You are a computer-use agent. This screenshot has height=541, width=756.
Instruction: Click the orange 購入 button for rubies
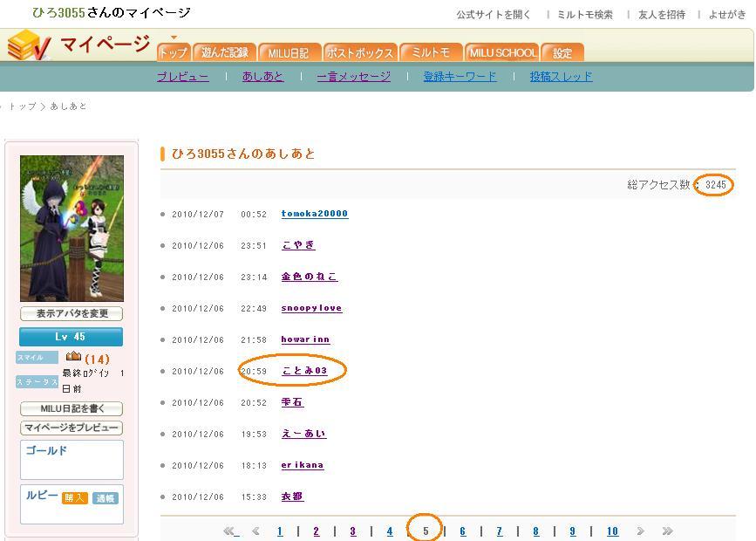74,497
